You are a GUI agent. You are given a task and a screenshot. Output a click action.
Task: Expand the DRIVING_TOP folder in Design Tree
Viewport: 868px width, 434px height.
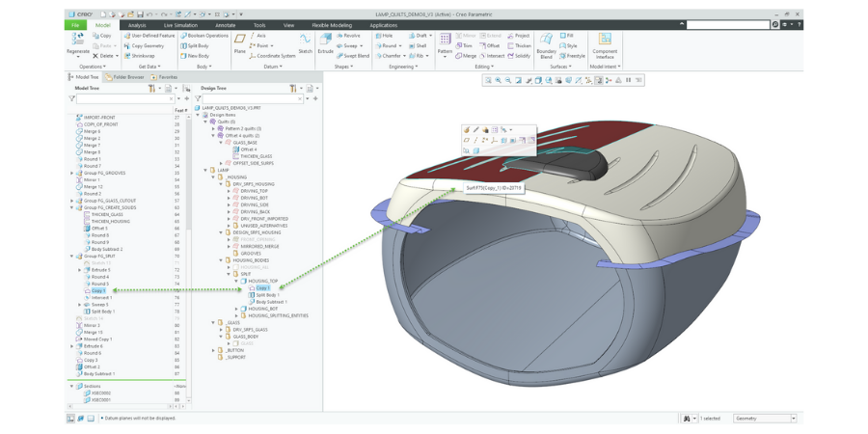[x=229, y=191]
